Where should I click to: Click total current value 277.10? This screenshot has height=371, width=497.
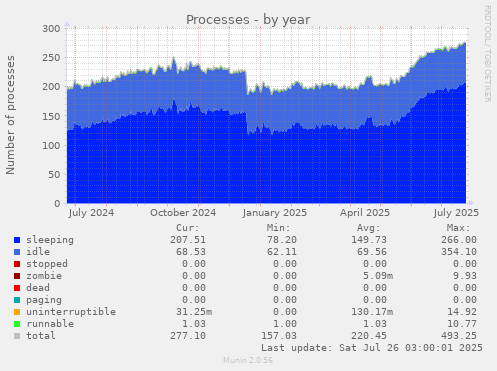pos(188,336)
